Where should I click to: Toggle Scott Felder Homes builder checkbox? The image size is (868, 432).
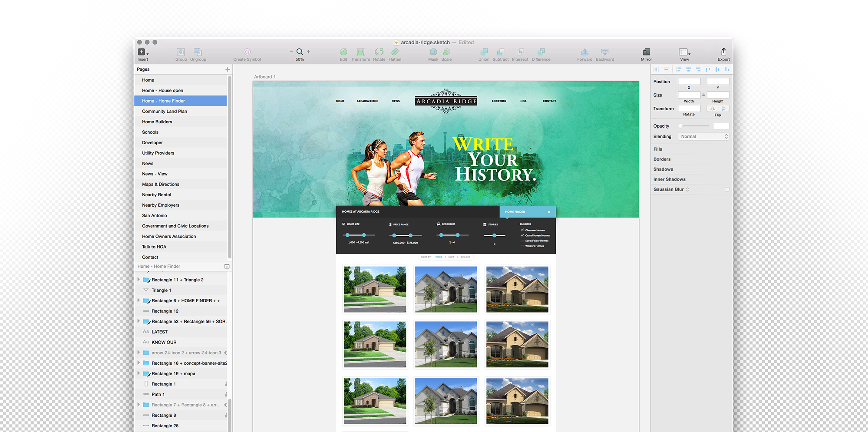(522, 241)
